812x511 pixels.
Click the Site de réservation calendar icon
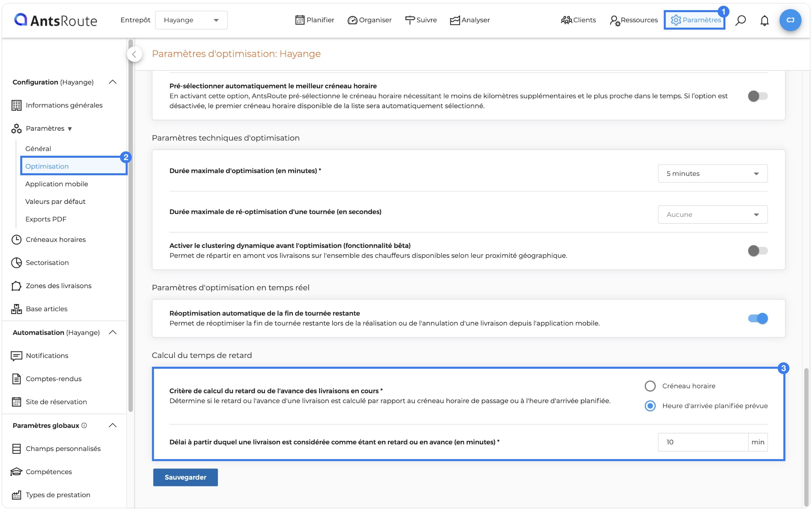click(x=16, y=402)
